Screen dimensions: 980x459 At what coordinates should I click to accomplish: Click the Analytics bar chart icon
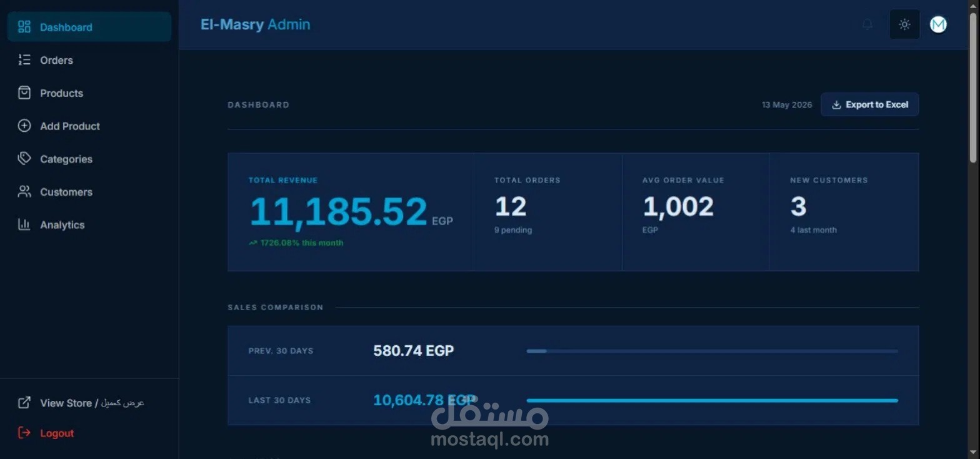pos(24,224)
